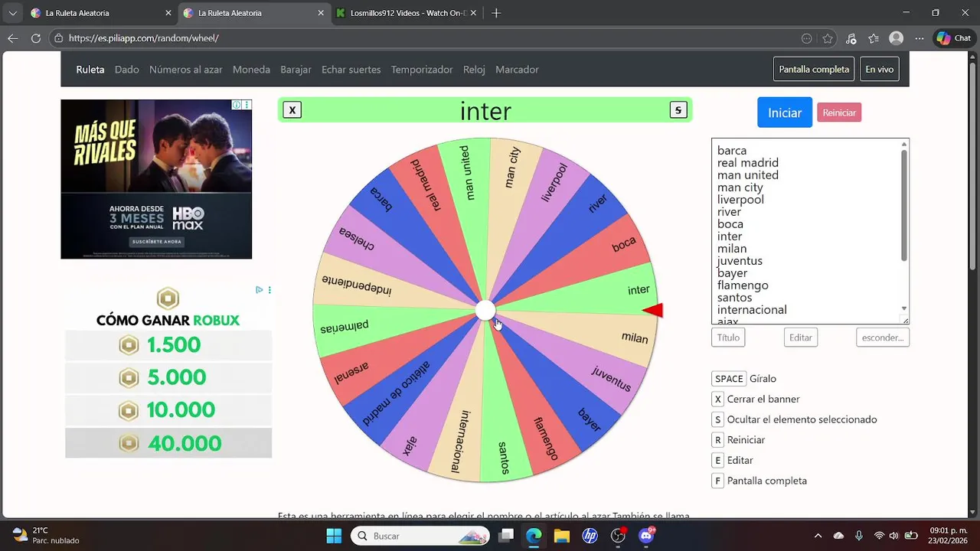Screen dimensions: 980x551
Task: Go back with the browser back arrow
Action: point(13,38)
